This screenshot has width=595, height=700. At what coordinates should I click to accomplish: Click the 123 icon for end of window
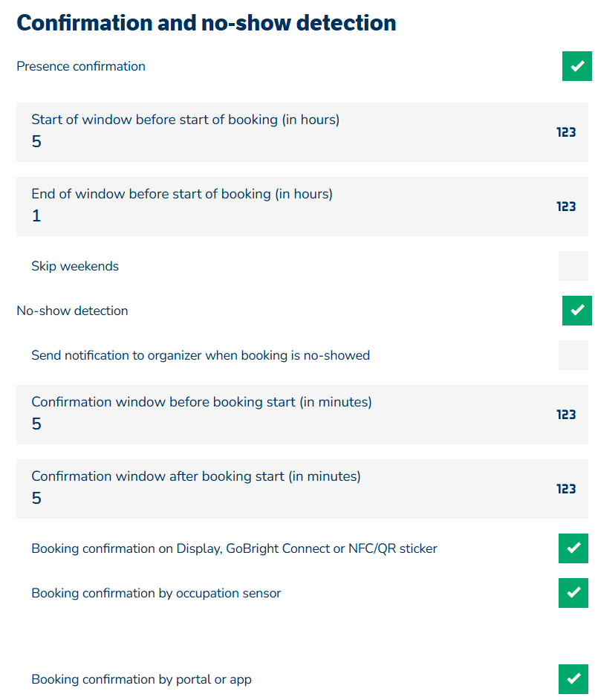(566, 207)
